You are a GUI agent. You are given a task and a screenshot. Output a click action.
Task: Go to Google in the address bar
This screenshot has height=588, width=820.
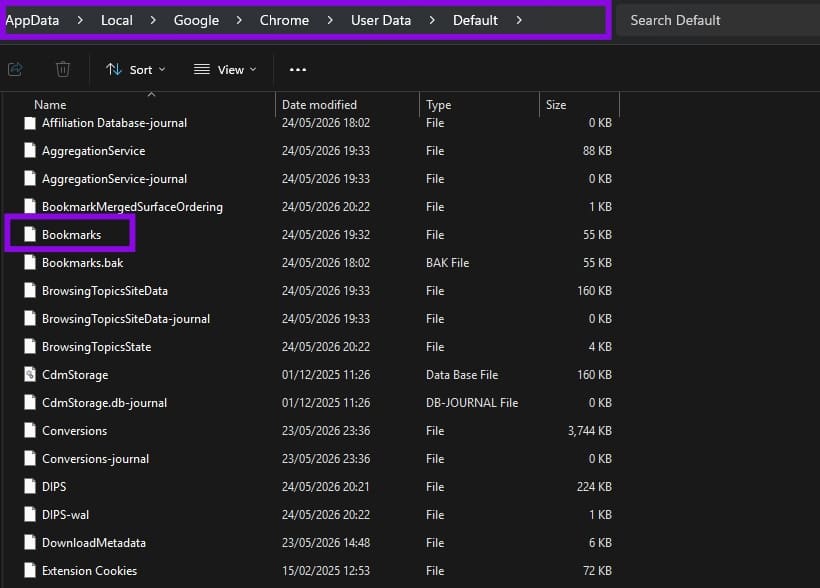pyautogui.click(x=196, y=20)
